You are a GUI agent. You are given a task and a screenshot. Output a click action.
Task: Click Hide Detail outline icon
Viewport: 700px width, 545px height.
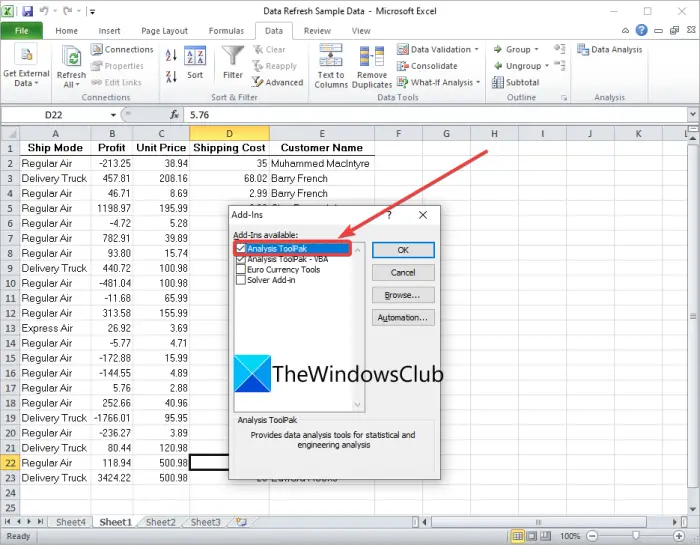tap(559, 66)
